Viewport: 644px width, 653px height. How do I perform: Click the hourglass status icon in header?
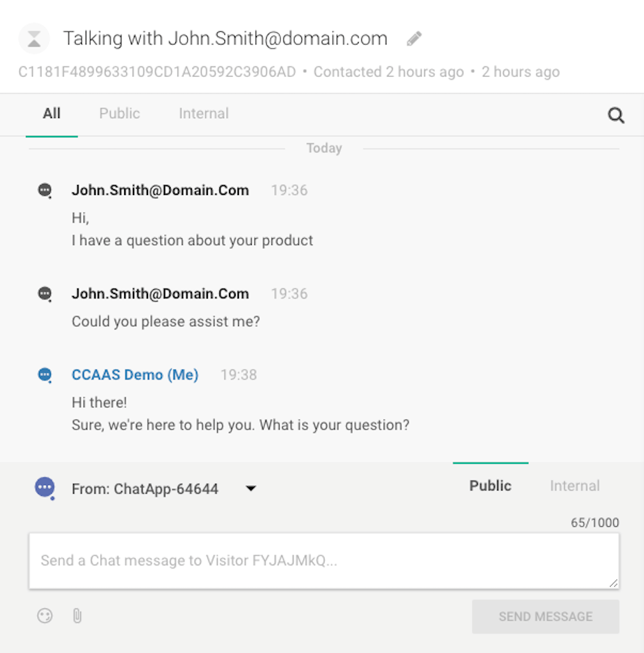coord(34,39)
